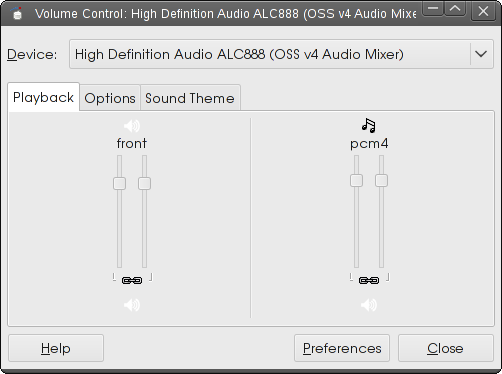
Task: Click the speaker icon above front
Action: [x=132, y=126]
